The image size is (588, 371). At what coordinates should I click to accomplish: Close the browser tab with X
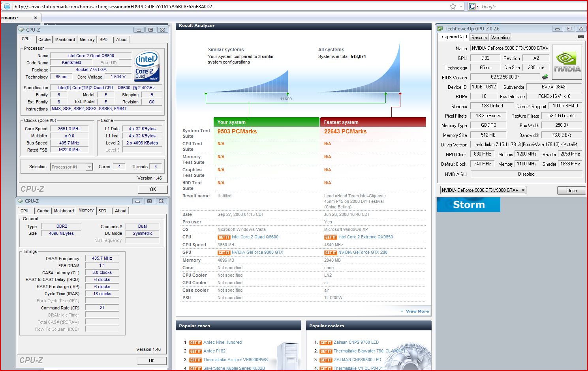point(36,18)
